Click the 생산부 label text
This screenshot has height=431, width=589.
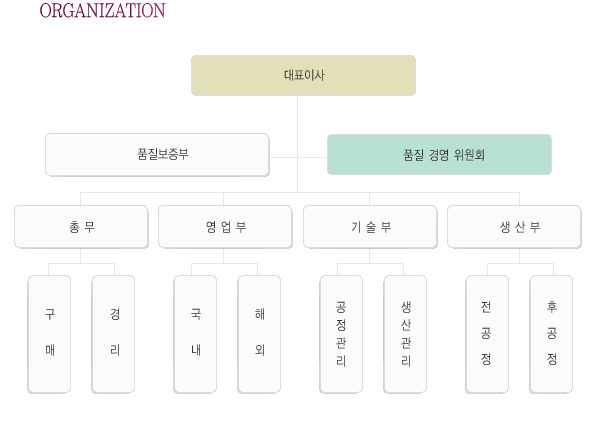pyautogui.click(x=520, y=227)
